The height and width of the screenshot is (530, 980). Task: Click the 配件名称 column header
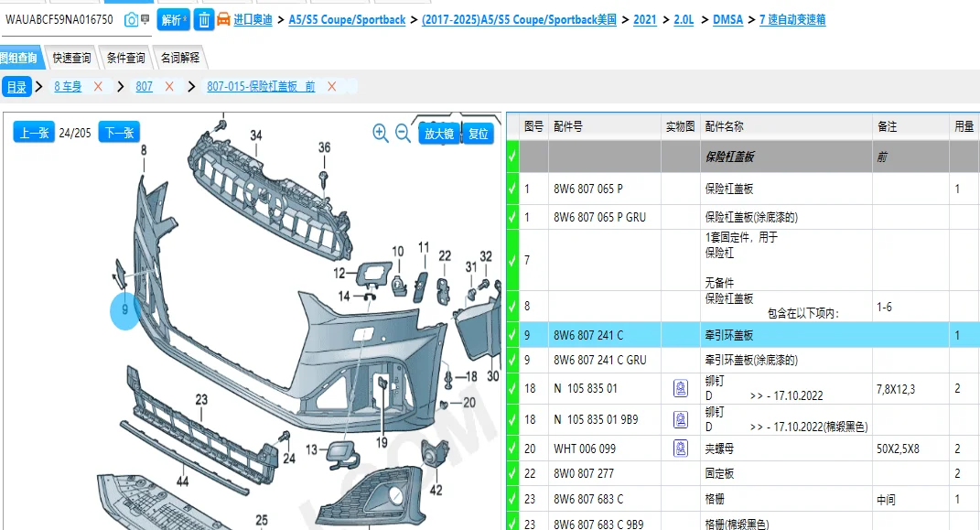(x=725, y=127)
